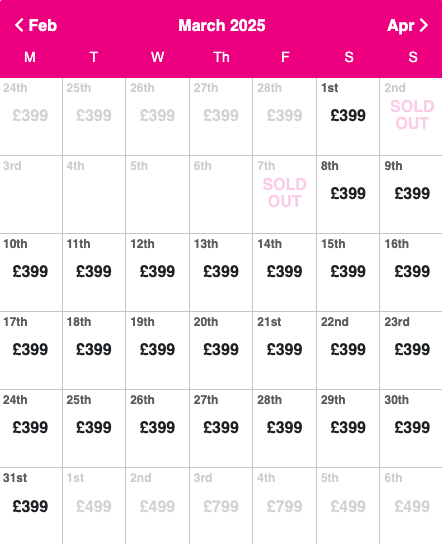
Task: Click April 3rd priced £799
Action: pyautogui.click(x=221, y=506)
